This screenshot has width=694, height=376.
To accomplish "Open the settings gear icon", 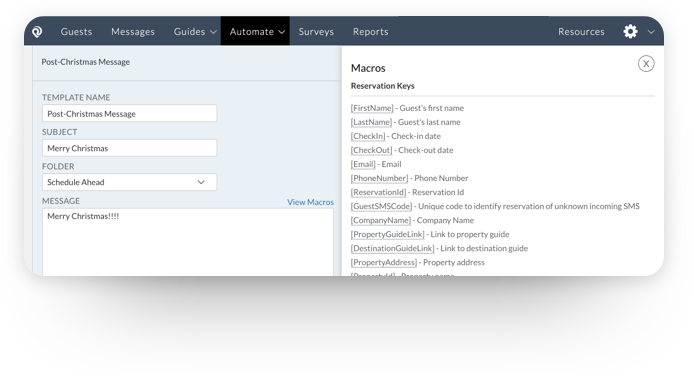I will coord(630,31).
